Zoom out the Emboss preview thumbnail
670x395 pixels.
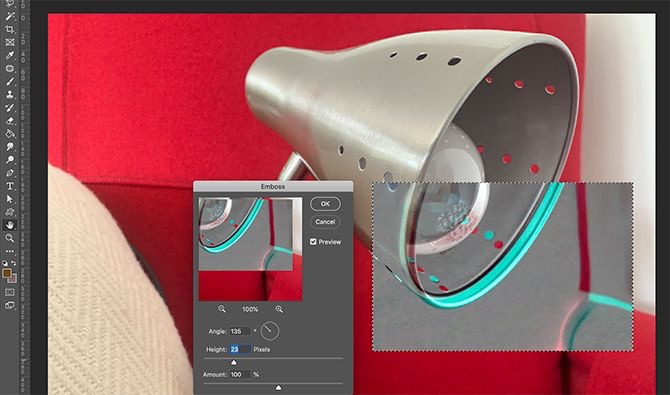pos(222,309)
